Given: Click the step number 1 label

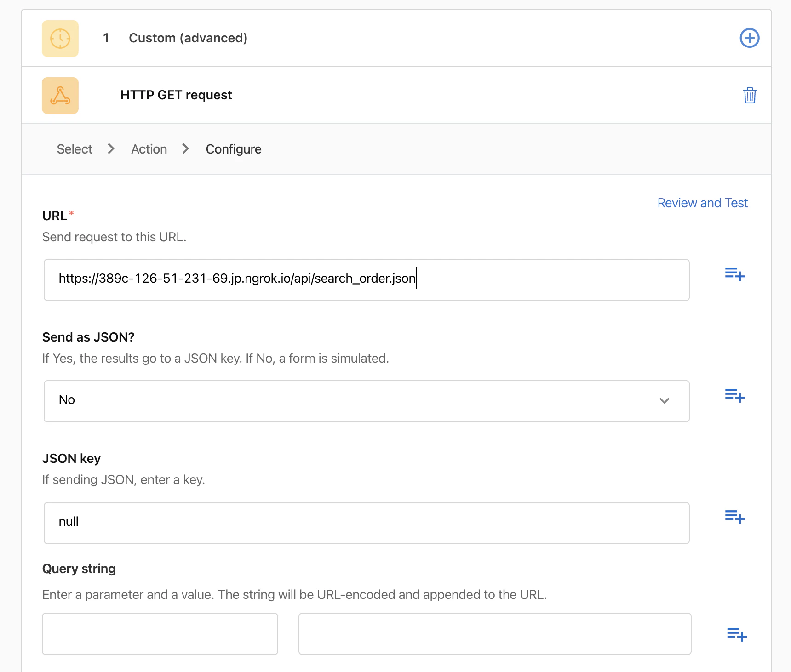Looking at the screenshot, I should [x=106, y=38].
